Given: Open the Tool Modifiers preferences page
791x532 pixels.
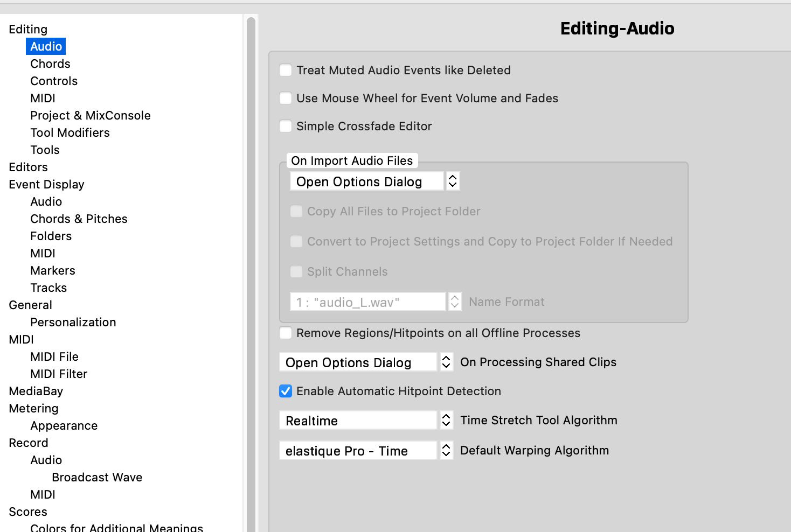Looking at the screenshot, I should tap(70, 133).
